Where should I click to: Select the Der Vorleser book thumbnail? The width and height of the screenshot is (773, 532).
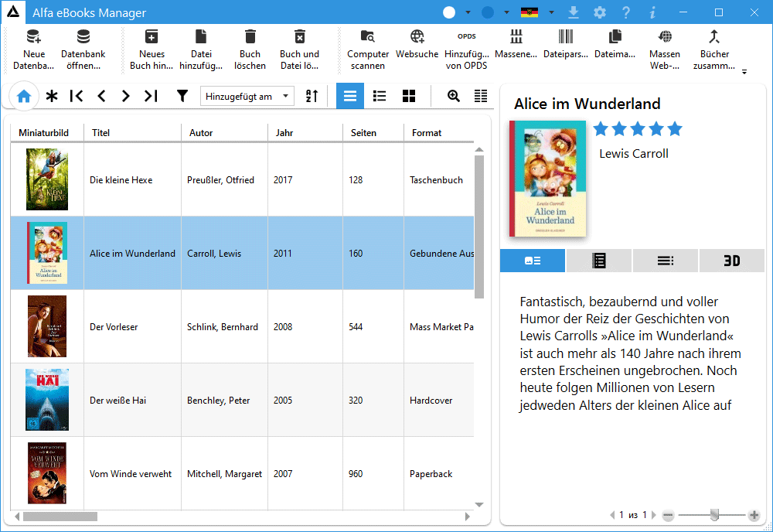click(x=47, y=326)
